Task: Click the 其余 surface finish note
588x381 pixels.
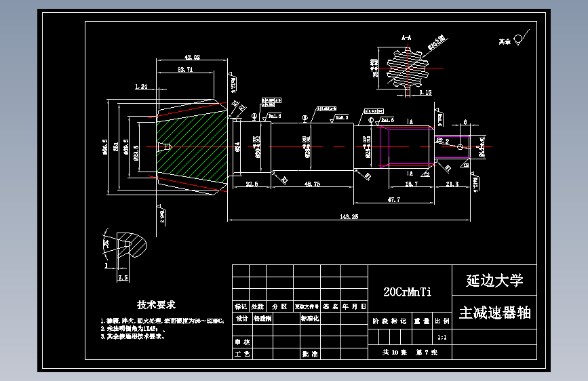Action: point(505,41)
